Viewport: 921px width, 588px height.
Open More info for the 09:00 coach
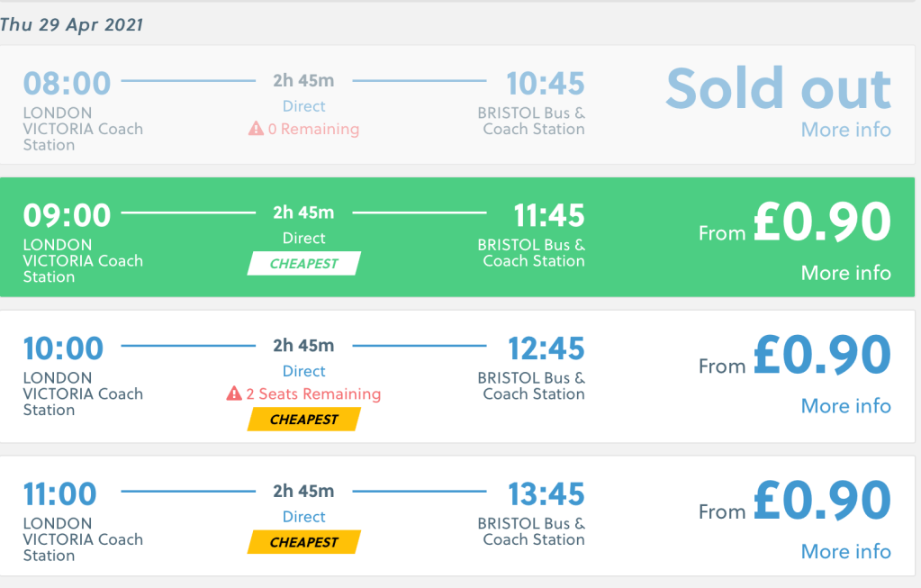(x=845, y=273)
